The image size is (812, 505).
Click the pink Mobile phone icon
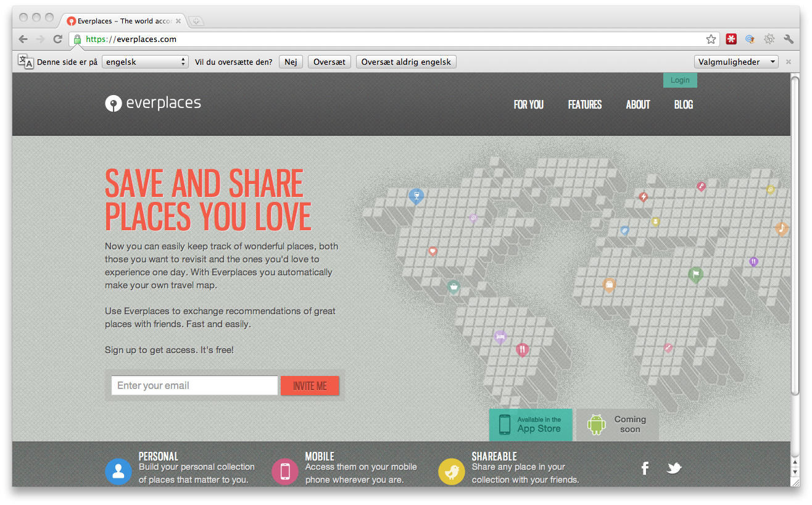tap(285, 472)
